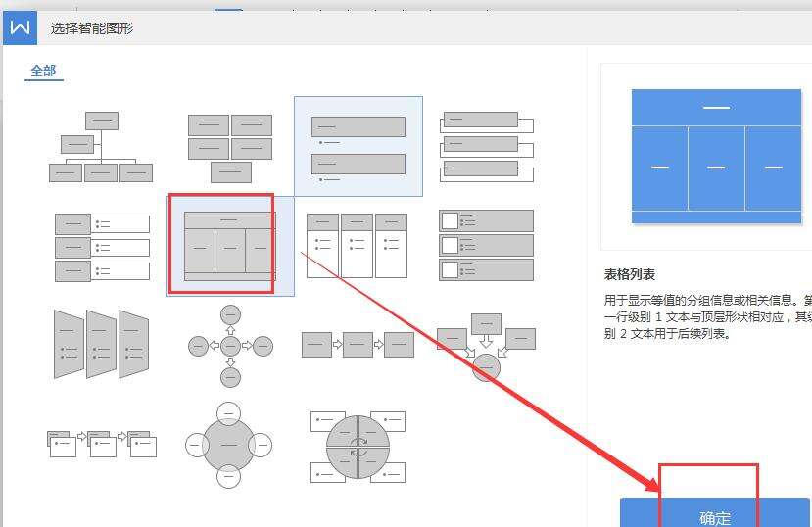Image resolution: width=812 pixels, height=527 pixels.
Task: Choose the diverging radial circles graphic
Action: (230, 346)
